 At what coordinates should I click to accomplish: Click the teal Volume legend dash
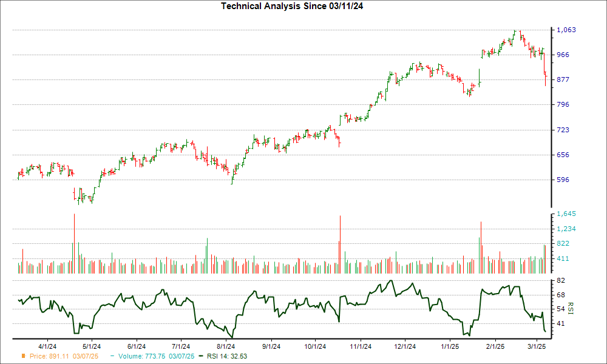click(111, 356)
